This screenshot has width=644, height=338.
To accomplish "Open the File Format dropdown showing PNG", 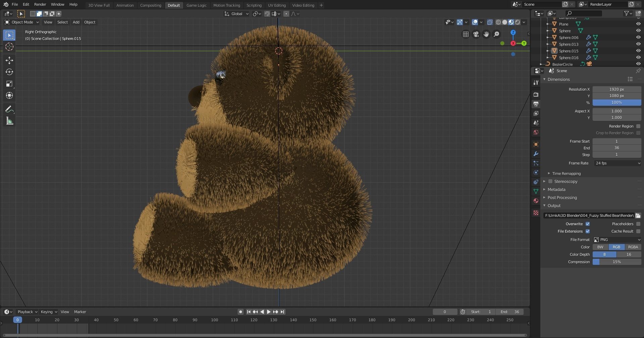I will (x=617, y=239).
